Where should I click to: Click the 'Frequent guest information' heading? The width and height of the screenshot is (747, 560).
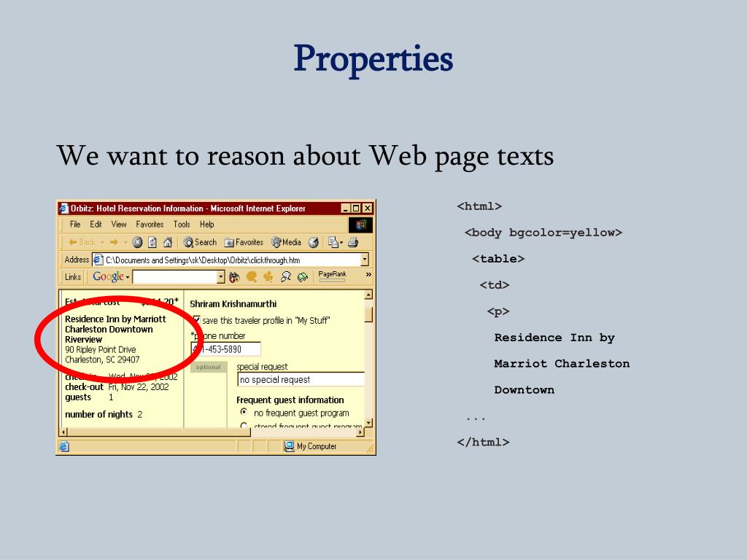pyautogui.click(x=290, y=400)
